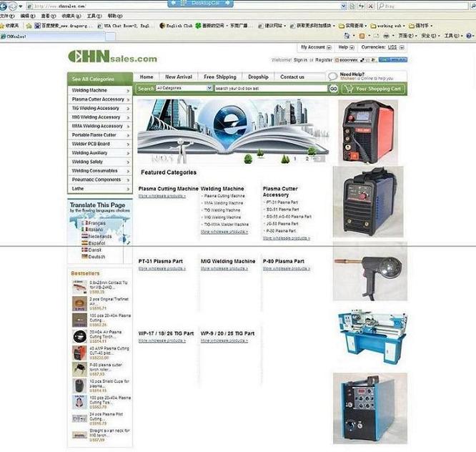This screenshot has width=476, height=452.
Task: Click the browser help question mark icon
Action: 470,36
